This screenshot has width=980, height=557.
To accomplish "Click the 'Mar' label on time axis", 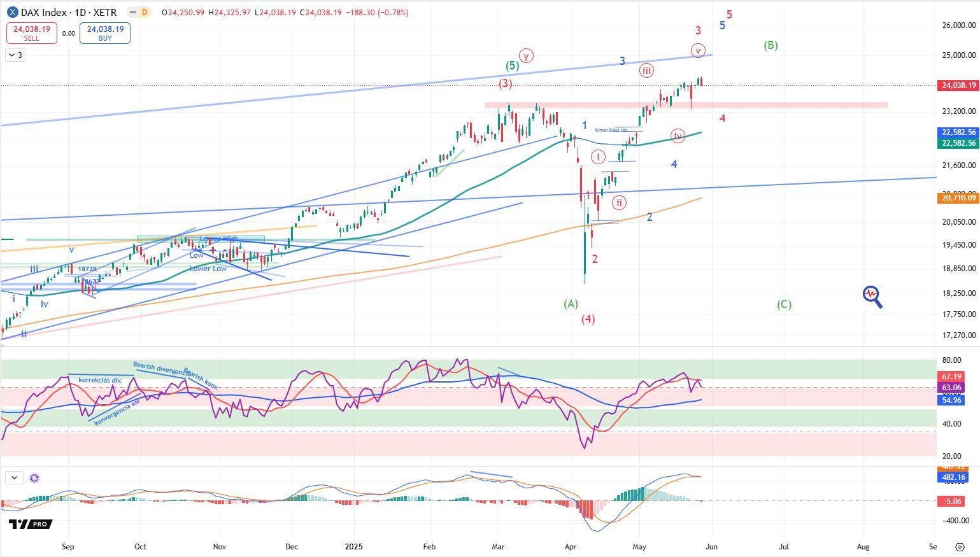I will (499, 547).
